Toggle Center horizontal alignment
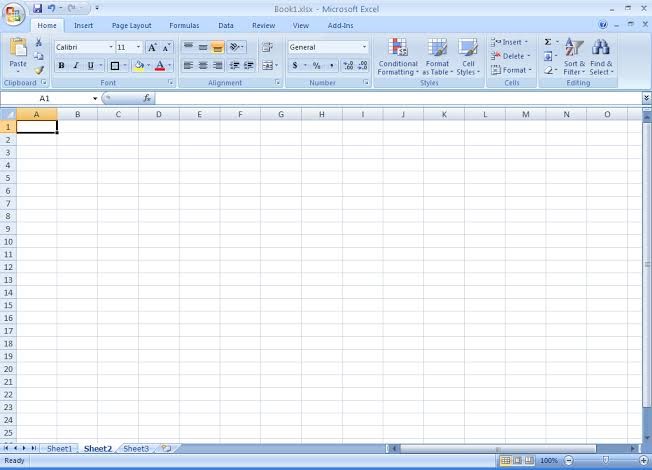 click(x=203, y=66)
